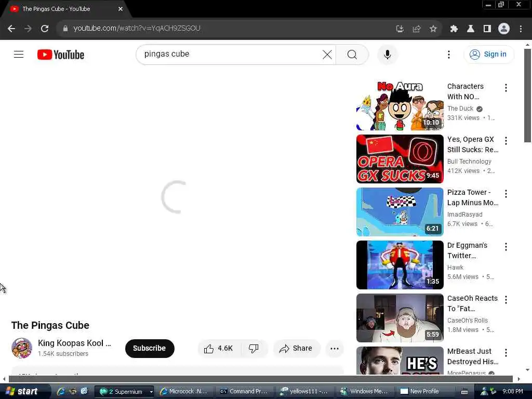
Task: Toggle the browser side panel icon
Action: point(487,29)
